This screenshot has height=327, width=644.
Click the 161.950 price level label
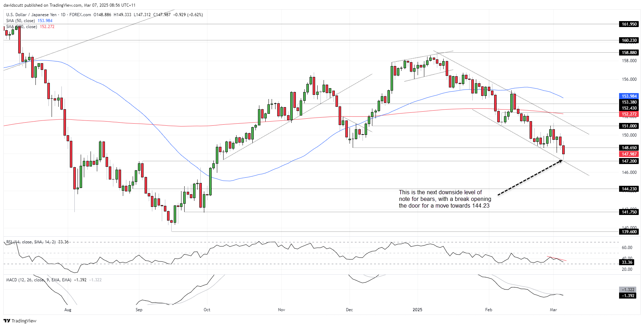pyautogui.click(x=629, y=24)
